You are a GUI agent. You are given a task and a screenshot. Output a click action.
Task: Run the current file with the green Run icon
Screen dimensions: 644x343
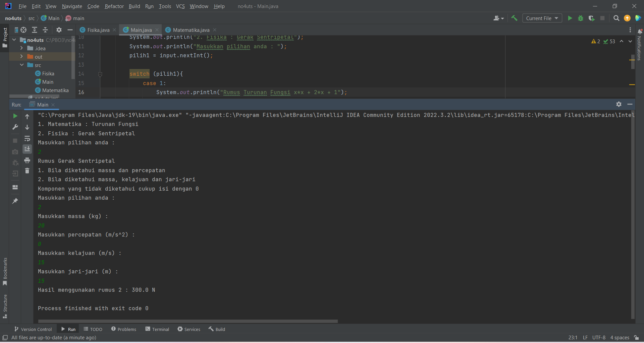(x=570, y=18)
